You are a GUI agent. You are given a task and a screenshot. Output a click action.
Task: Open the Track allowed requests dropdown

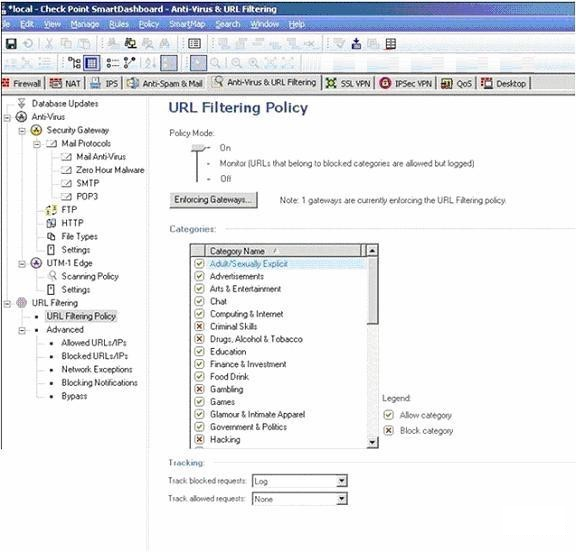click(x=342, y=499)
